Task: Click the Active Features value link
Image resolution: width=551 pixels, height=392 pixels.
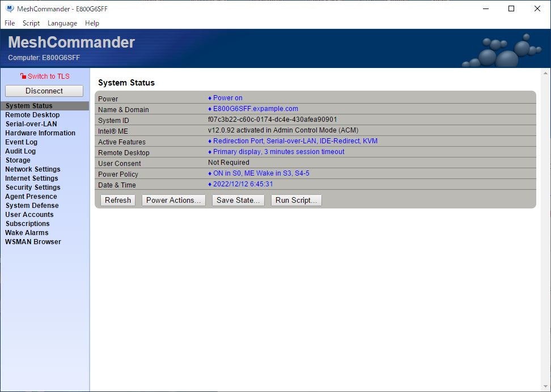Action: [295, 141]
